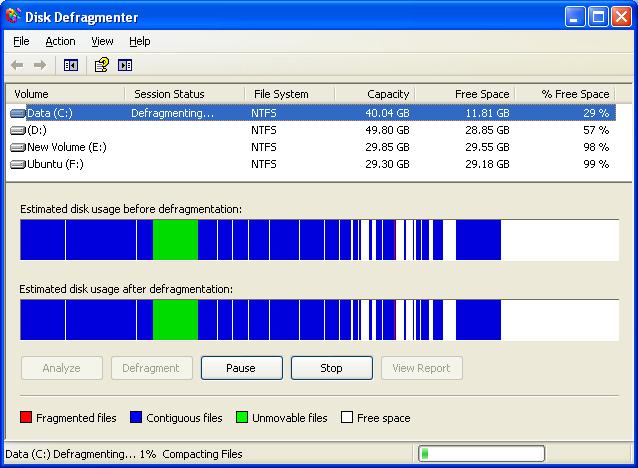Close the Disk Defragmenter window
Image resolution: width=638 pixels, height=468 pixels.
click(621, 17)
